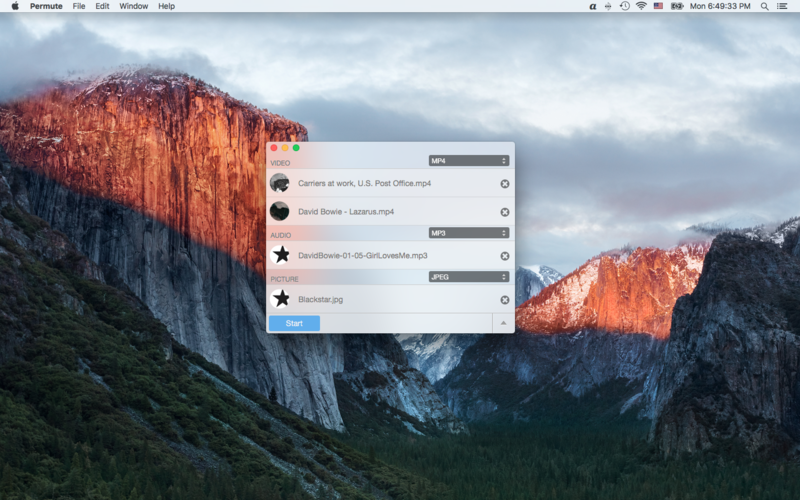Remove the GirlLovesMe.mp3 audio file
The height and width of the screenshot is (500, 800).
click(504, 256)
